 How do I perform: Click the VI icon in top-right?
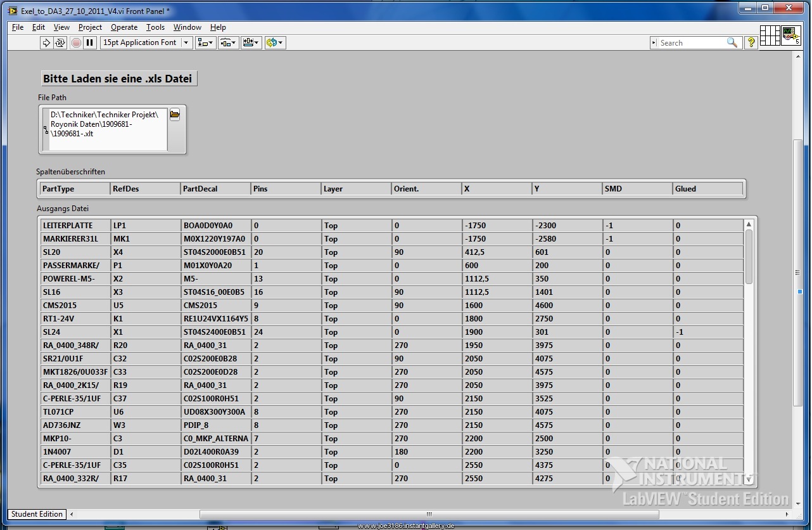point(790,36)
